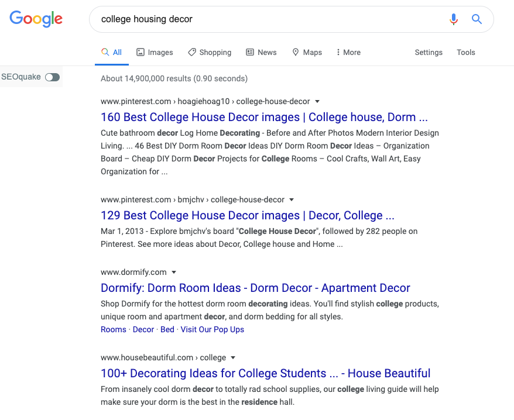Open the Dormify Dorm Room Ideas result
Viewport: 514px width, 420px height.
point(255,288)
